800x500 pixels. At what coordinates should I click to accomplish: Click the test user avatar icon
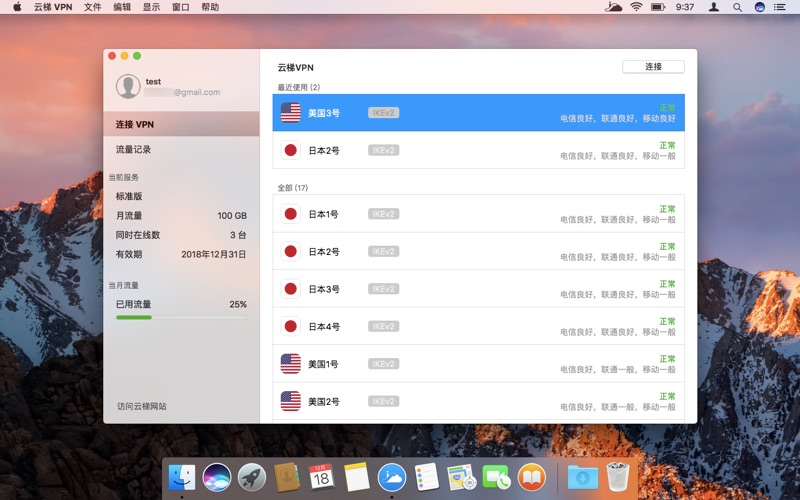(128, 86)
